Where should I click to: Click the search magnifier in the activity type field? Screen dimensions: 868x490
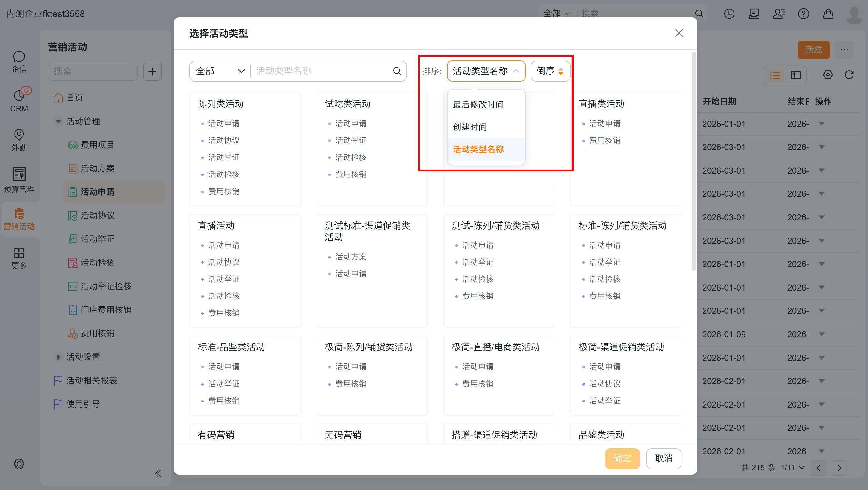397,71
